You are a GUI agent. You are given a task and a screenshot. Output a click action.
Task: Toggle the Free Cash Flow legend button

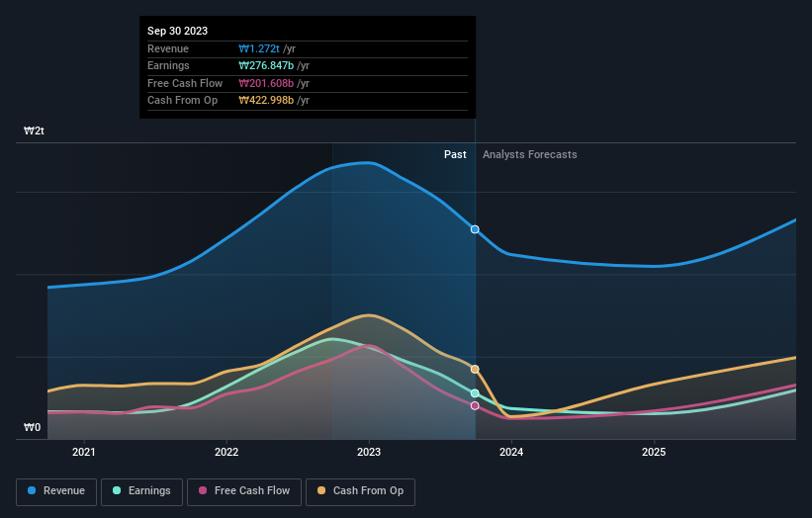pyautogui.click(x=244, y=491)
